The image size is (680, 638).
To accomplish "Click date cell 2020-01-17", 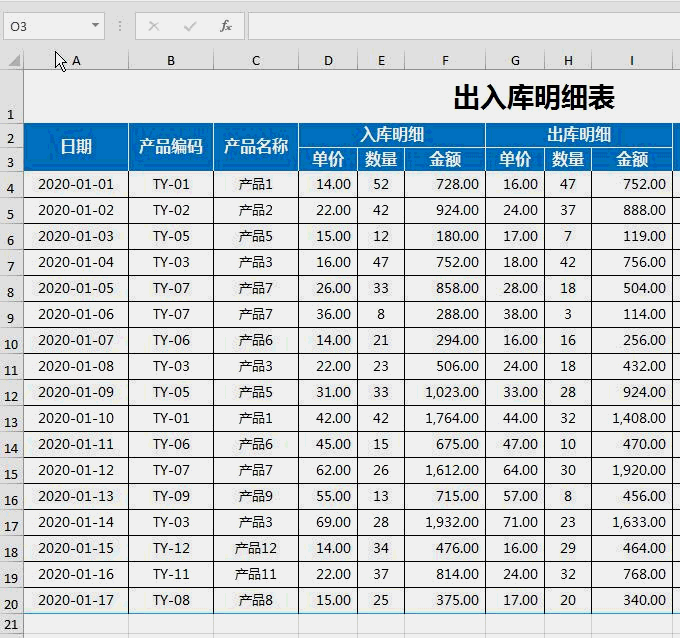I will tap(76, 600).
